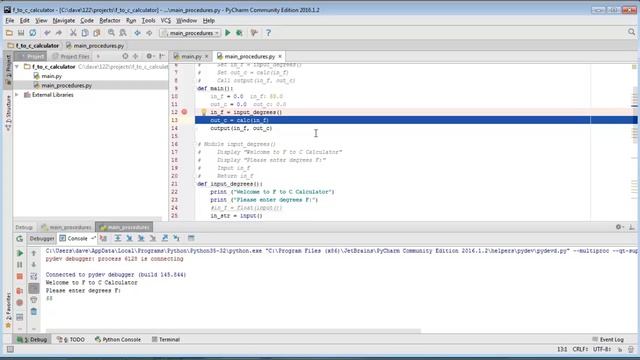The image size is (640, 360).
Task: Start debugging with the bug icon
Action: pos(240,33)
